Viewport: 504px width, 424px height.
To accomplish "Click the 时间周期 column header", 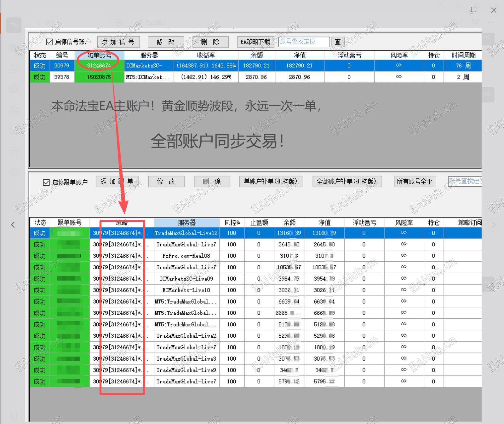I will pyautogui.click(x=463, y=55).
